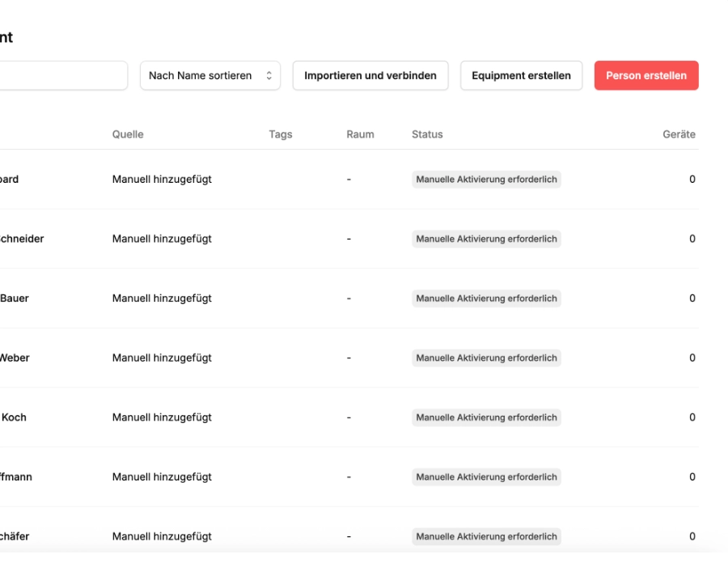This screenshot has height=563, width=728.
Task: Click Equipment erstellen button
Action: [x=521, y=76]
